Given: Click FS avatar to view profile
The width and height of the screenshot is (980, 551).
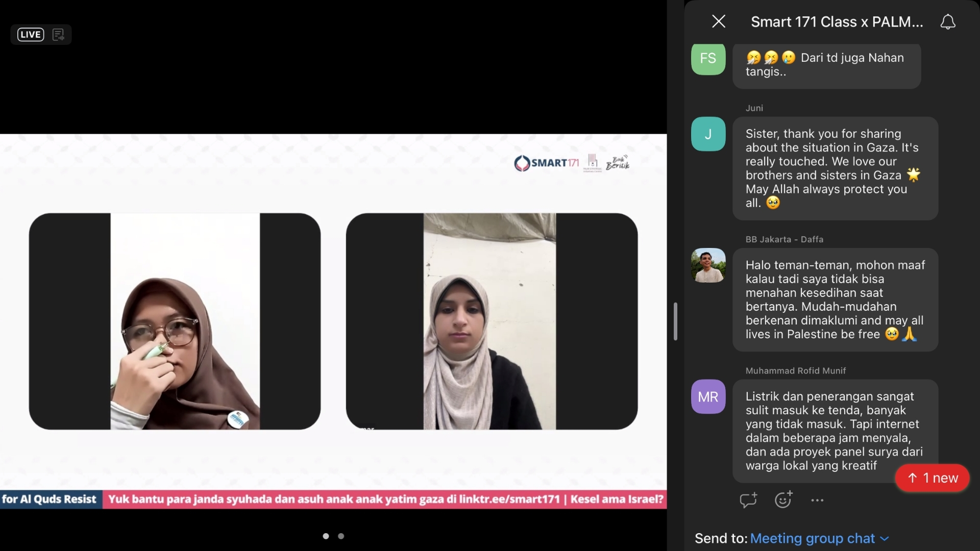Looking at the screenshot, I should tap(708, 59).
